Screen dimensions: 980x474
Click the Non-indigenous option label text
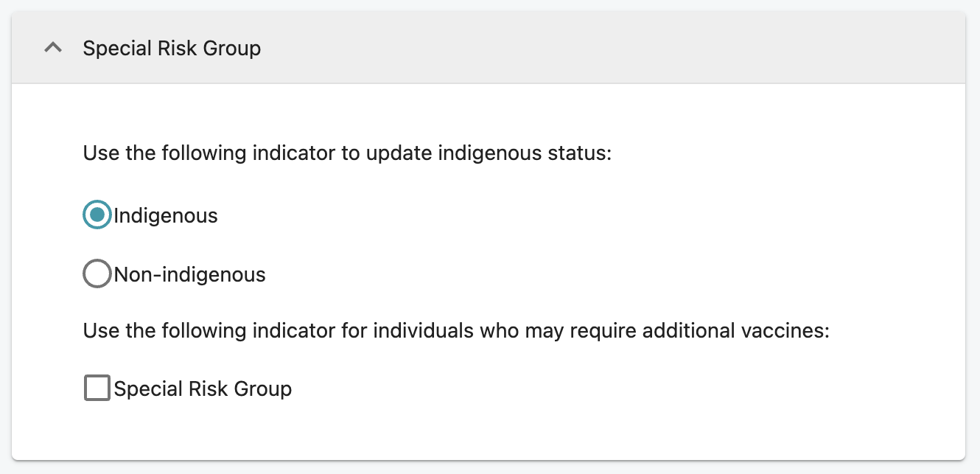click(x=189, y=275)
